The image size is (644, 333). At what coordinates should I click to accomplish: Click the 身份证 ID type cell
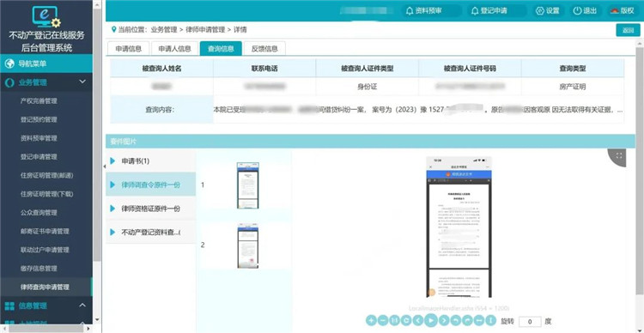pos(368,87)
